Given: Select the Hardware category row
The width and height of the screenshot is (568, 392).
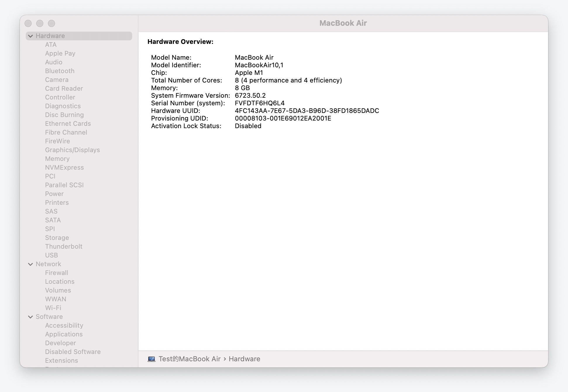Looking at the screenshot, I should [79, 36].
